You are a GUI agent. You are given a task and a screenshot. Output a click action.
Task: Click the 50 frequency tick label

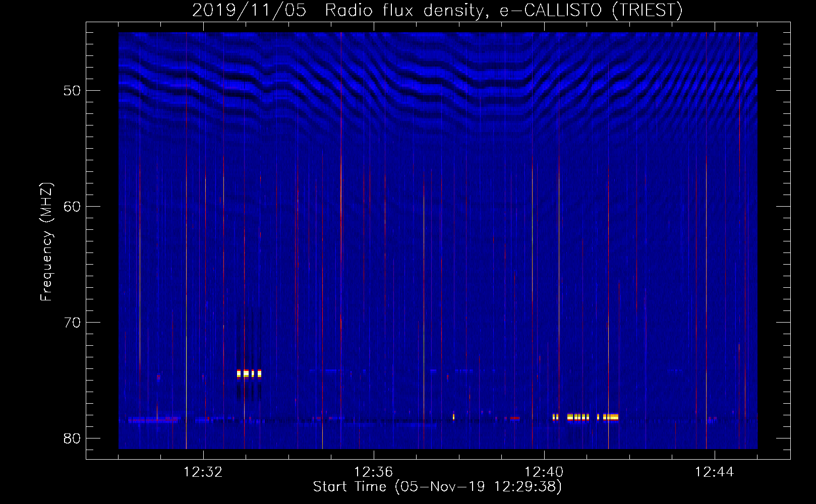[73, 91]
